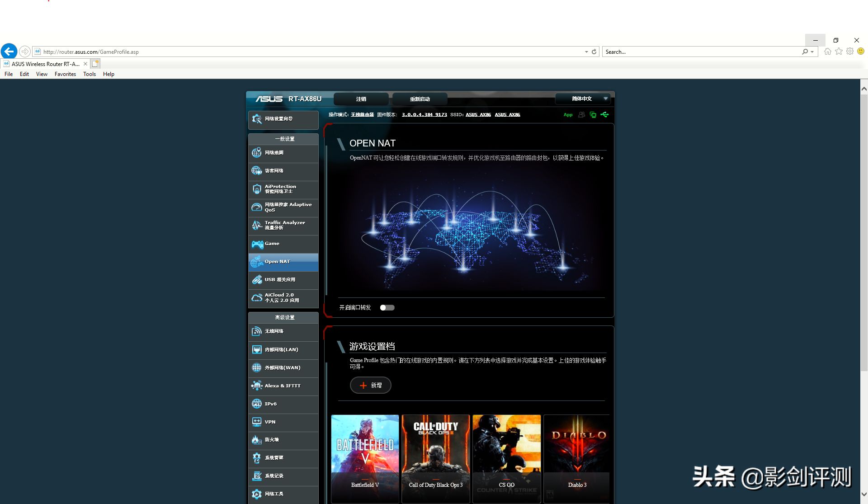Expand the address bar history dropdown arrow
This screenshot has width=868, height=504.
586,52
